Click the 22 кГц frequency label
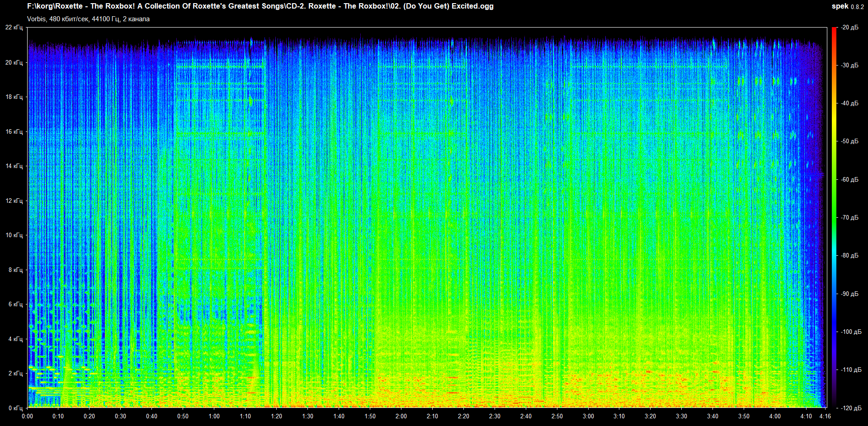 coord(14,28)
